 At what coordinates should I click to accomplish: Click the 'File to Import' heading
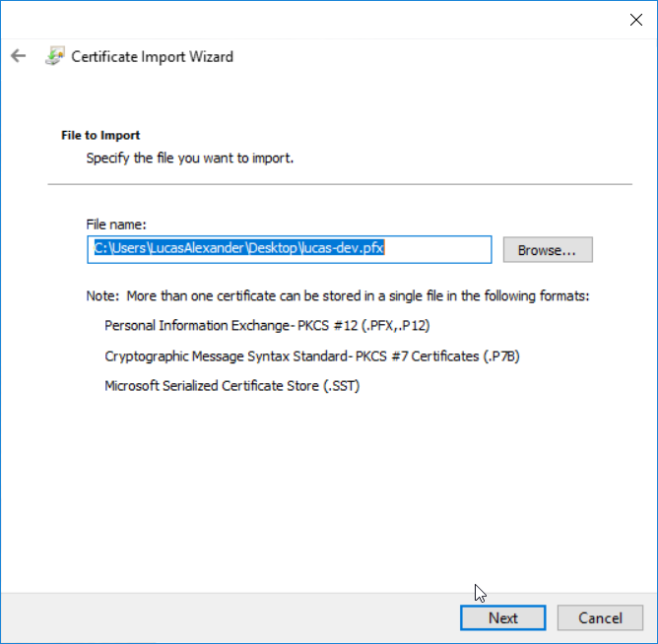pyautogui.click(x=100, y=135)
